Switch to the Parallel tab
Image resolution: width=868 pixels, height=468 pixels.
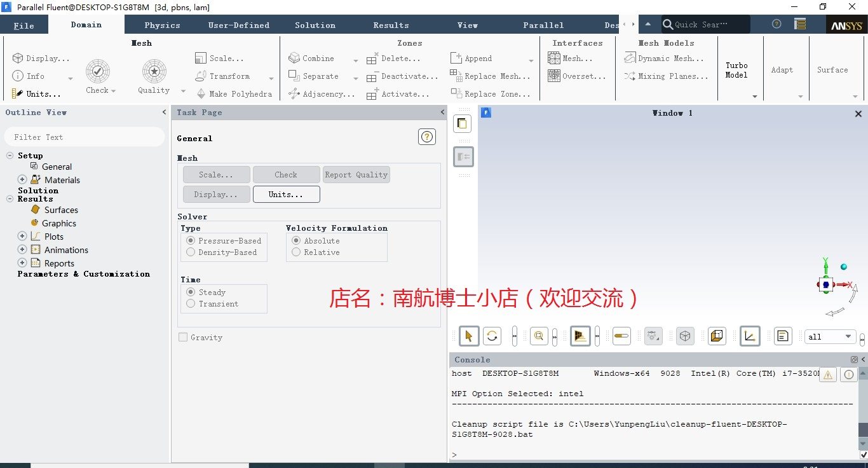click(x=543, y=25)
